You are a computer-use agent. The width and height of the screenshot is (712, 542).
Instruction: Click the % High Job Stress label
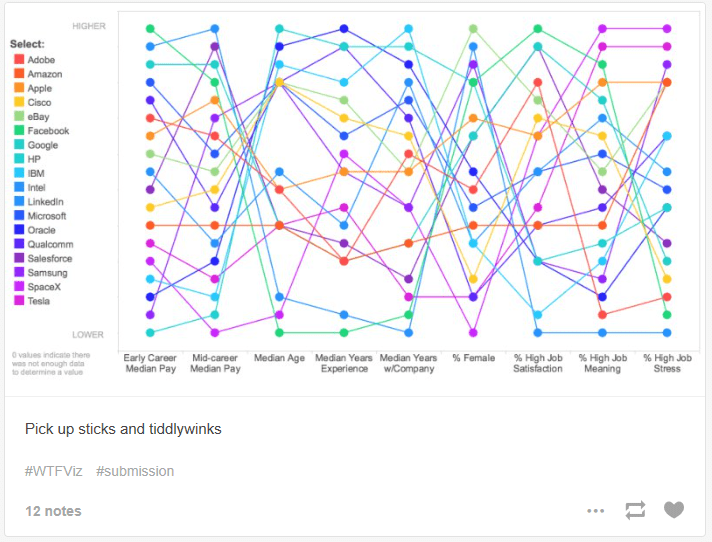click(x=667, y=363)
